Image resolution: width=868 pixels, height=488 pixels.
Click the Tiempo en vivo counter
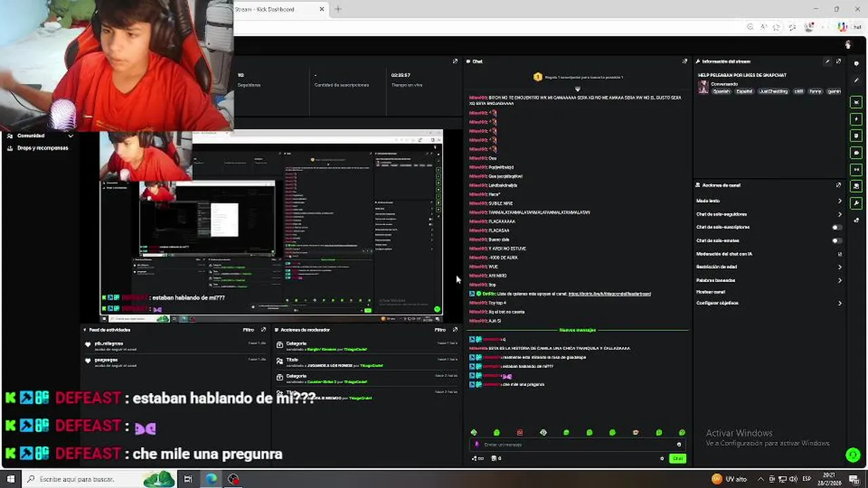(x=407, y=80)
